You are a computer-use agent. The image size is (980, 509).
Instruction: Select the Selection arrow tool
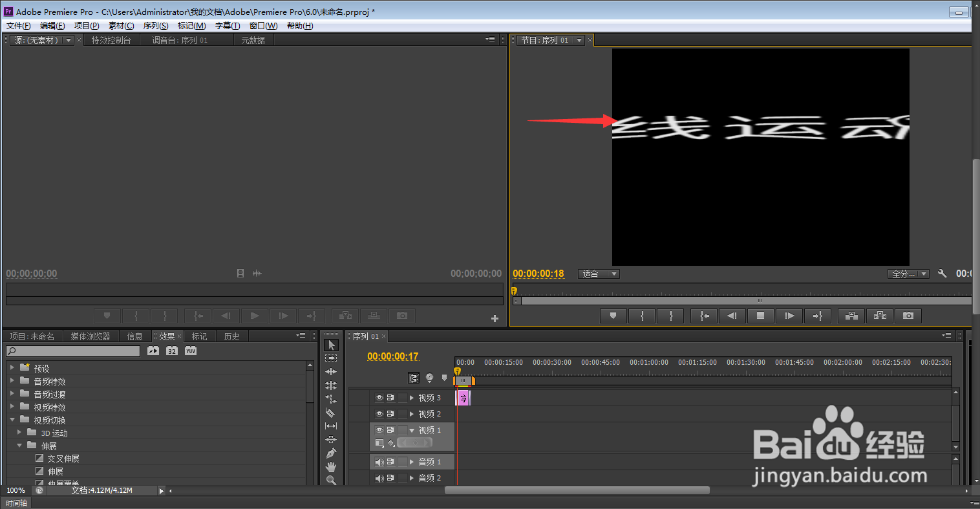pyautogui.click(x=331, y=345)
